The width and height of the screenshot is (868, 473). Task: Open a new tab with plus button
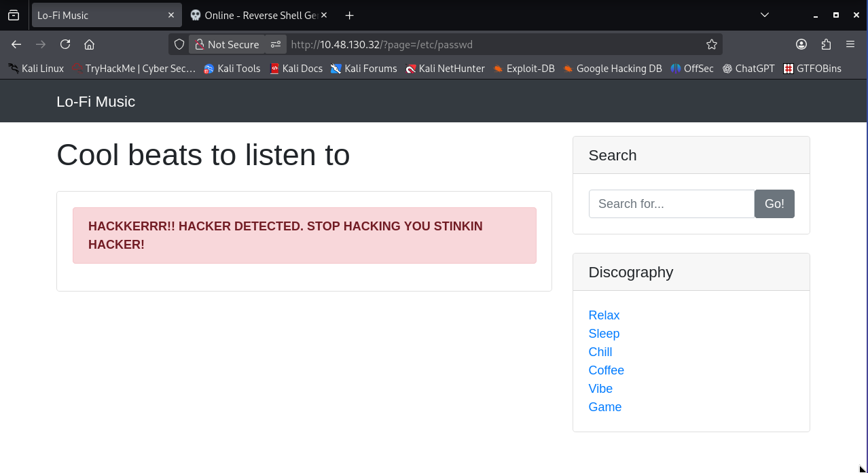click(349, 15)
